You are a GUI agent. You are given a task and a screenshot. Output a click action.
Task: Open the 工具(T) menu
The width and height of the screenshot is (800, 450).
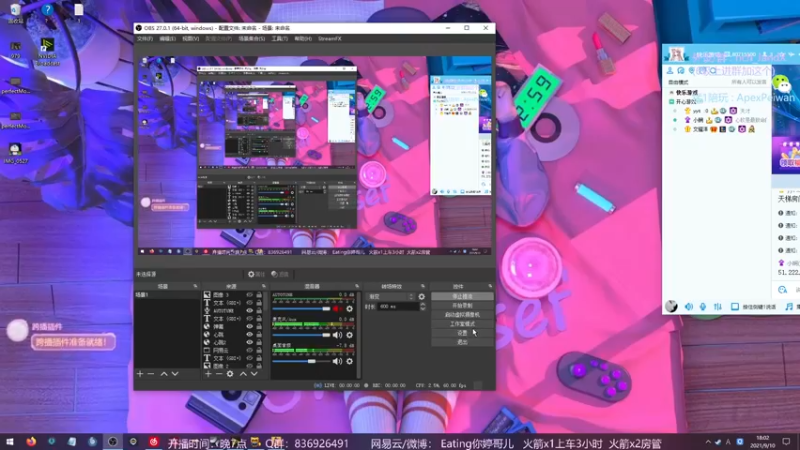280,39
